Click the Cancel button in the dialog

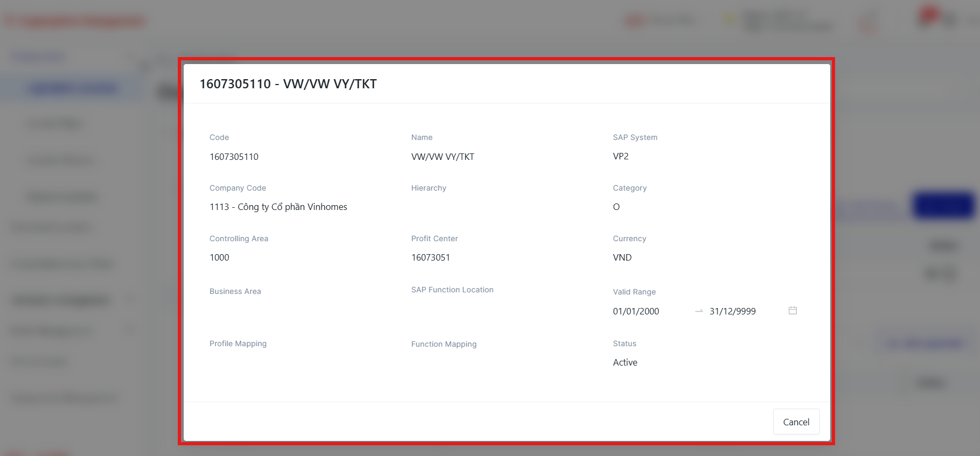tap(796, 422)
